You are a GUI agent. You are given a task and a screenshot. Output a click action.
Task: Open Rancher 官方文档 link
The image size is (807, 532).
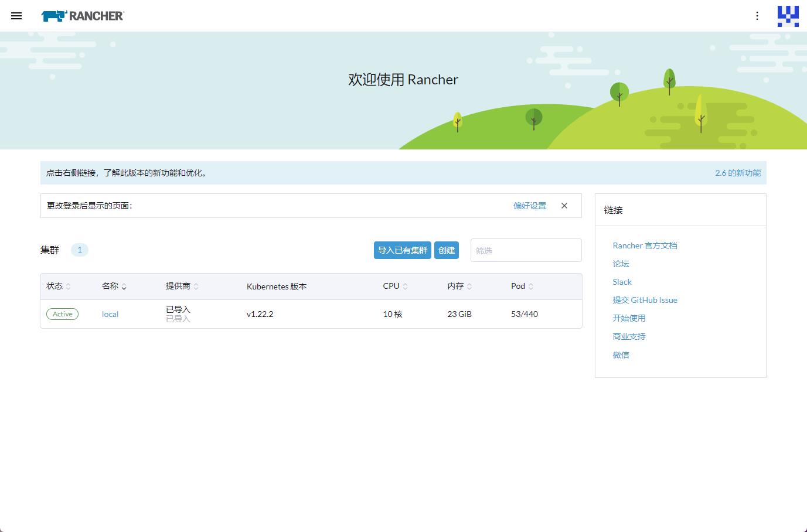(645, 245)
